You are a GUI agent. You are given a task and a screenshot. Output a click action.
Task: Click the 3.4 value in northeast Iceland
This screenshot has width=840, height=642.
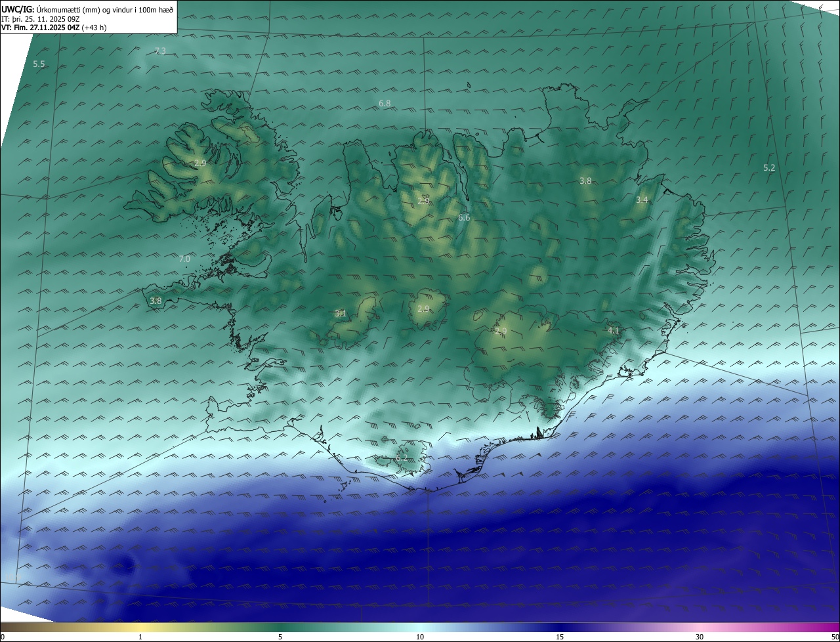[x=642, y=200]
